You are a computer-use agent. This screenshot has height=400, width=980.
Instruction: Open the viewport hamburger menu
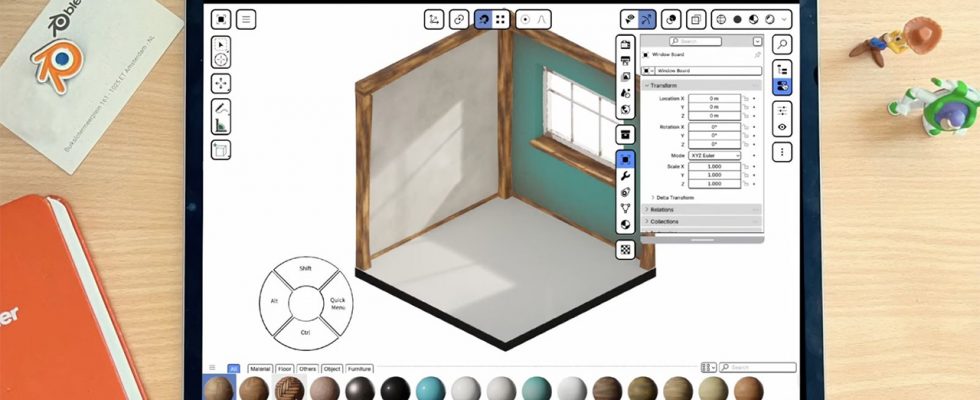[x=246, y=19]
